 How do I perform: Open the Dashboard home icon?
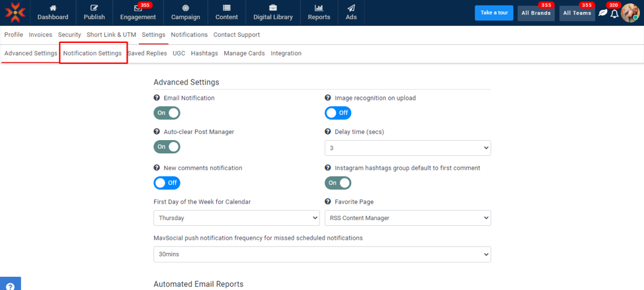(x=53, y=8)
